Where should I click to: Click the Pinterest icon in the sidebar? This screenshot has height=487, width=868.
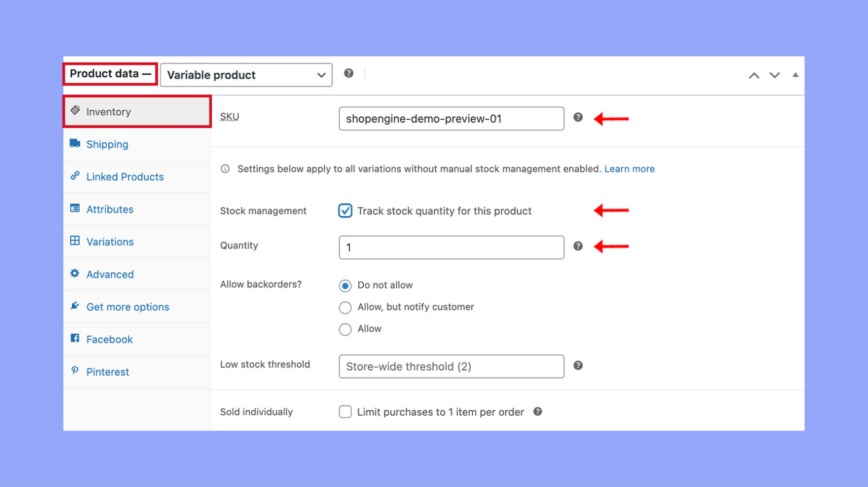[x=75, y=371]
